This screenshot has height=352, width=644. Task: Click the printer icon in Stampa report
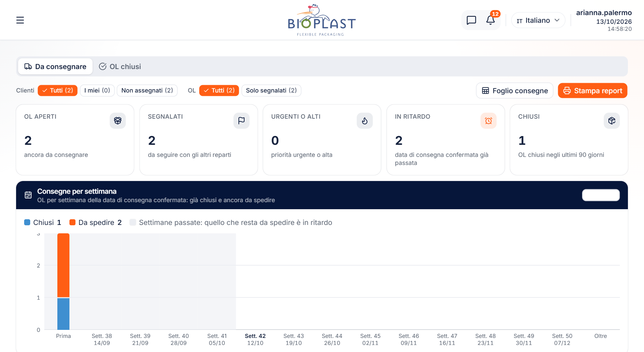(x=567, y=91)
